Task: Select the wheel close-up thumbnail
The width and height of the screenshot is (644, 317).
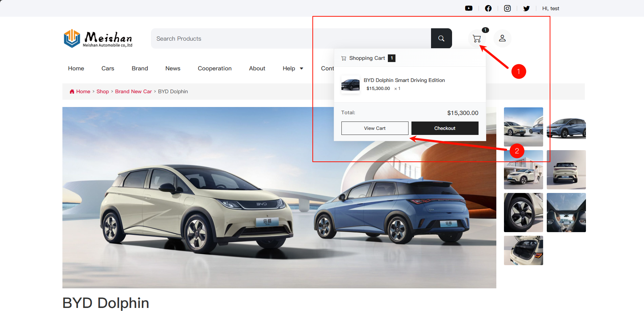Action: (524, 213)
